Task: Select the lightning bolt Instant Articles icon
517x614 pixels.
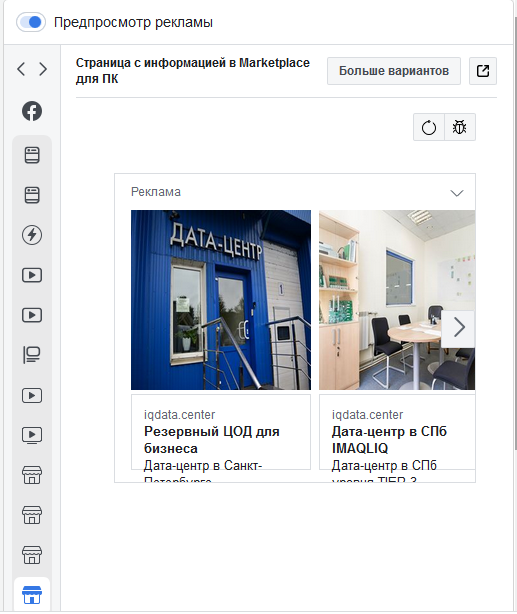Action: coord(32,235)
